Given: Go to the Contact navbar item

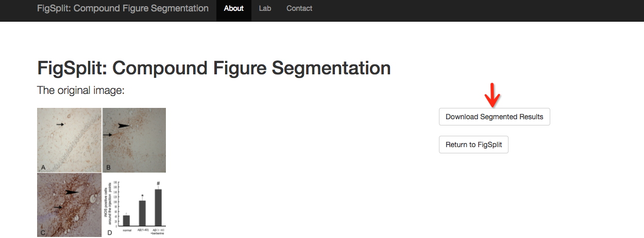Looking at the screenshot, I should [x=299, y=8].
